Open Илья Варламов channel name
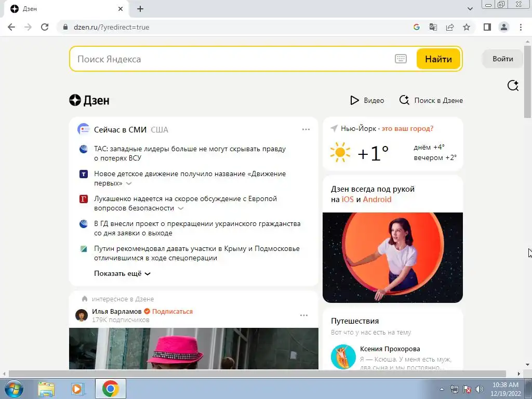This screenshot has width=532, height=399. pos(117,312)
